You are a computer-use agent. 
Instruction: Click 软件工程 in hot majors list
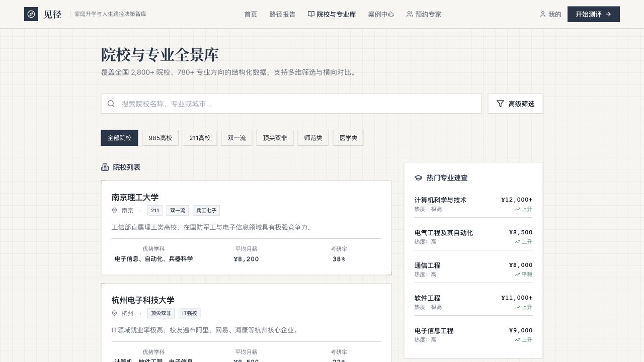427,298
